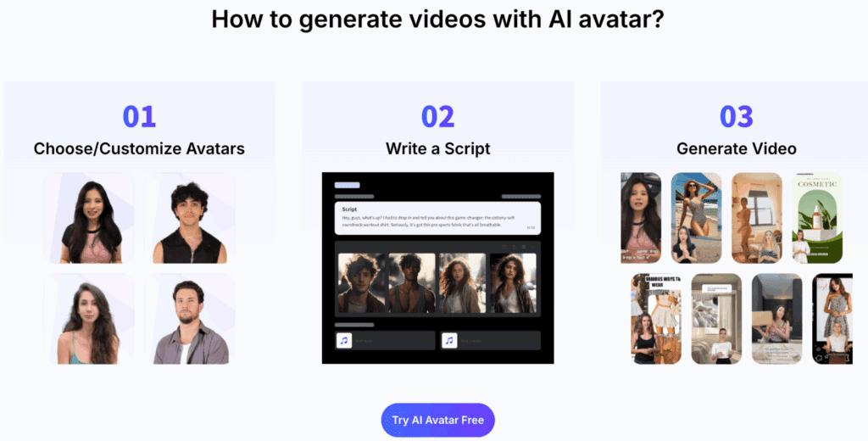Pick the third portrait of woman in white top
The height and width of the screenshot is (441, 868).
462,283
